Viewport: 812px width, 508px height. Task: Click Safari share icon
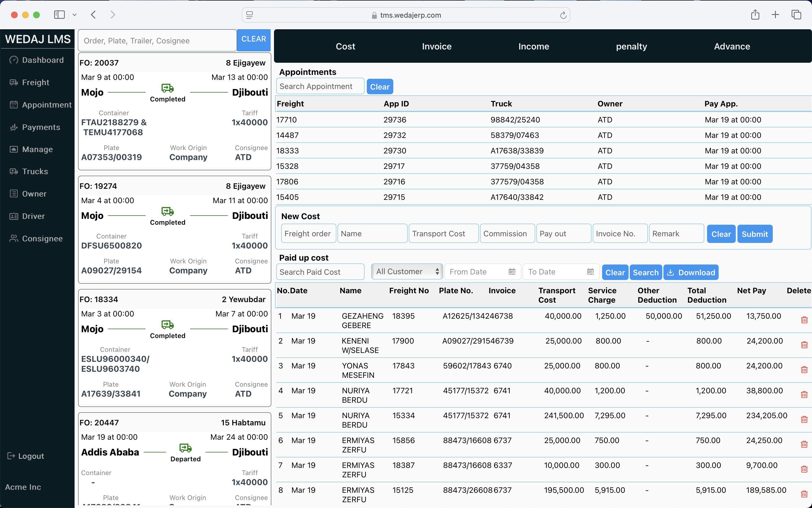pos(755,15)
